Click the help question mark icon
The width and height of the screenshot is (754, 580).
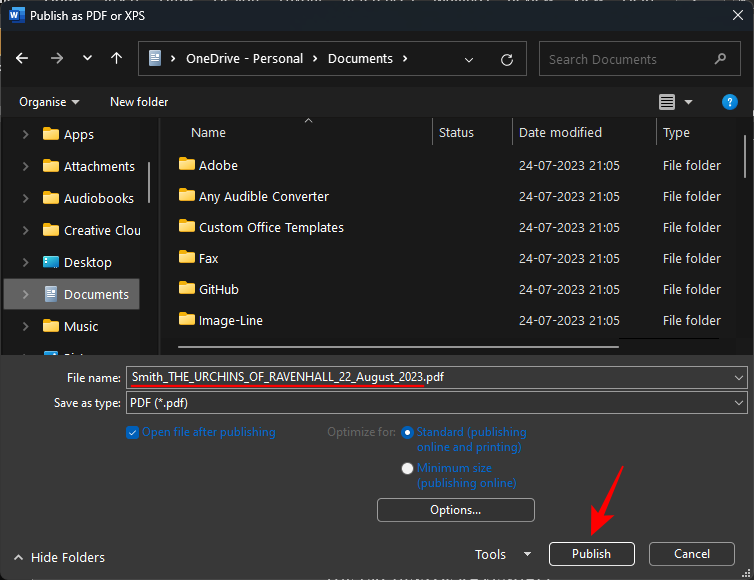coord(730,102)
